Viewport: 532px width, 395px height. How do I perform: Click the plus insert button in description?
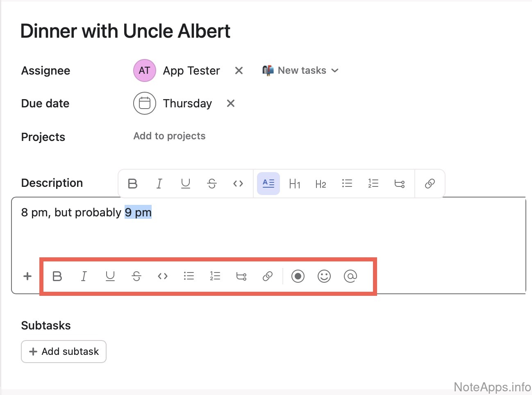tap(27, 276)
